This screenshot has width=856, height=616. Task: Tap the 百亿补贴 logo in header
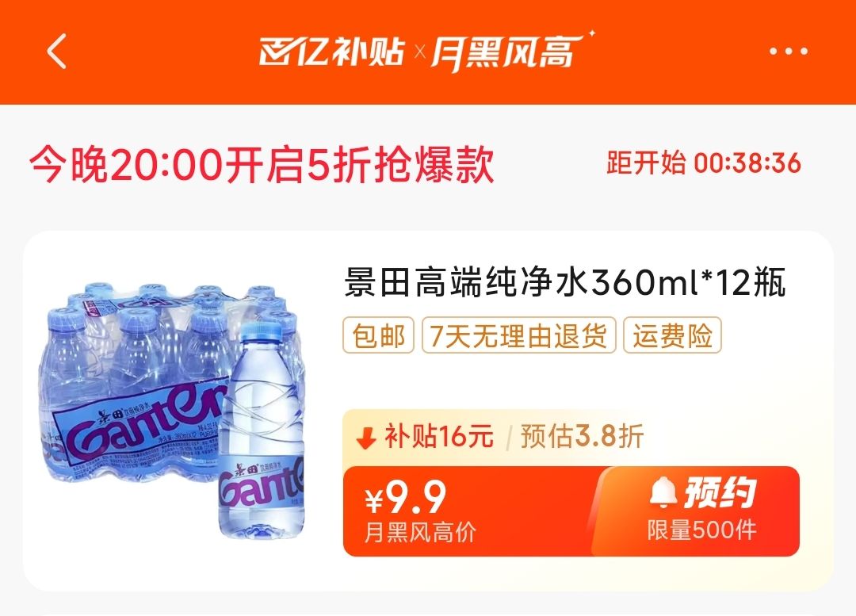pos(331,52)
